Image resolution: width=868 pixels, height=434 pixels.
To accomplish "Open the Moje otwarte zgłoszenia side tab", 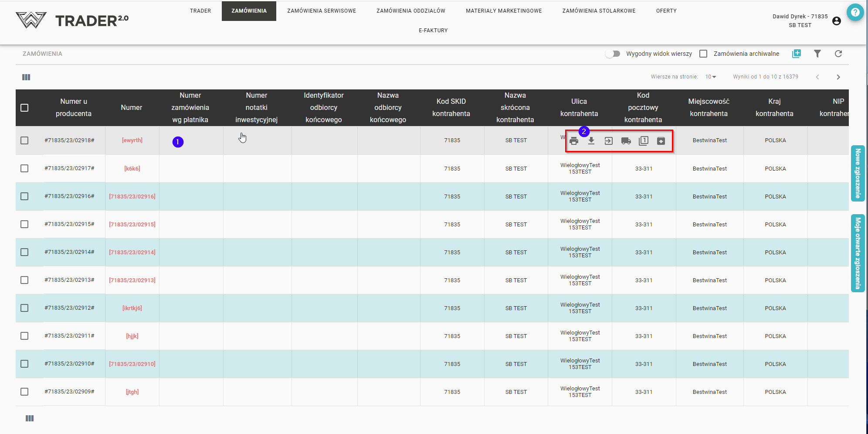I will tap(858, 253).
